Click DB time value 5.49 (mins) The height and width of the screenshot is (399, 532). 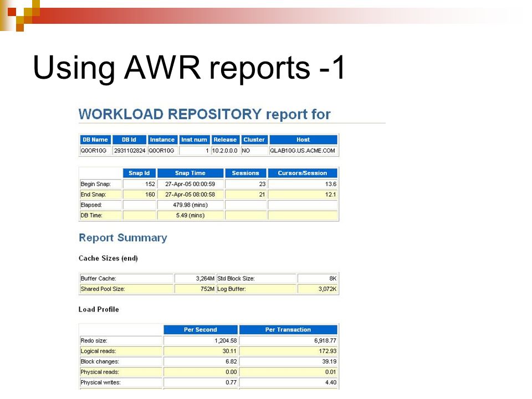[x=190, y=216]
